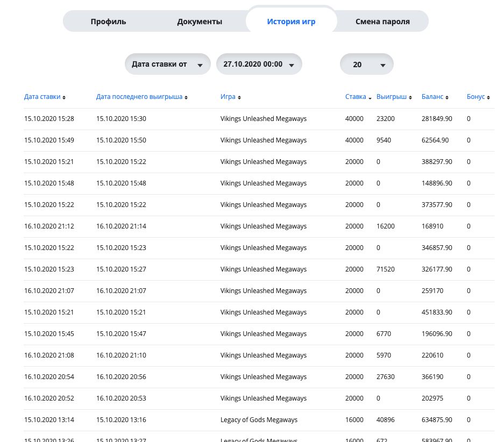
Task: Click the Выигрыш column header link
Action: click(x=392, y=97)
